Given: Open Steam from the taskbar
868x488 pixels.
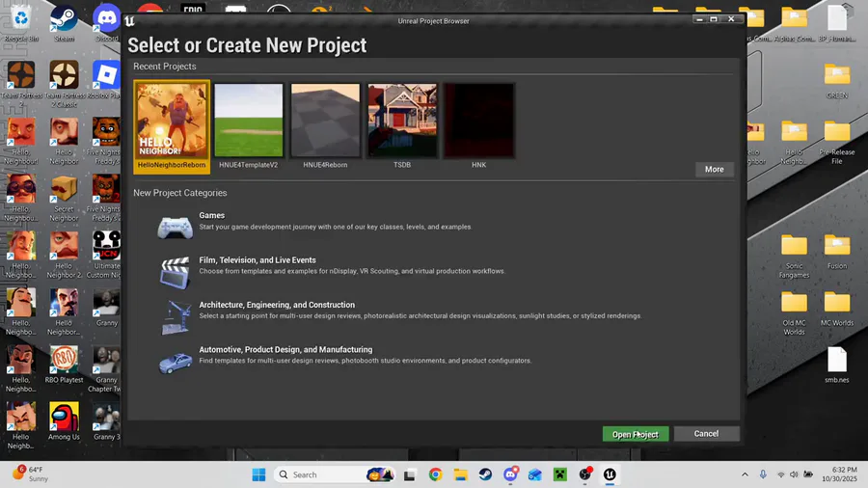Looking at the screenshot, I should pyautogui.click(x=485, y=474).
